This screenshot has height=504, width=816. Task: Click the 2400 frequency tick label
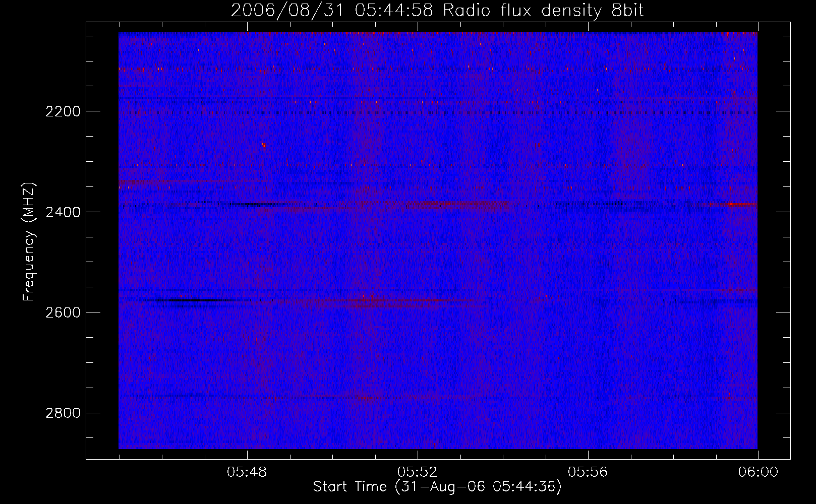63,212
